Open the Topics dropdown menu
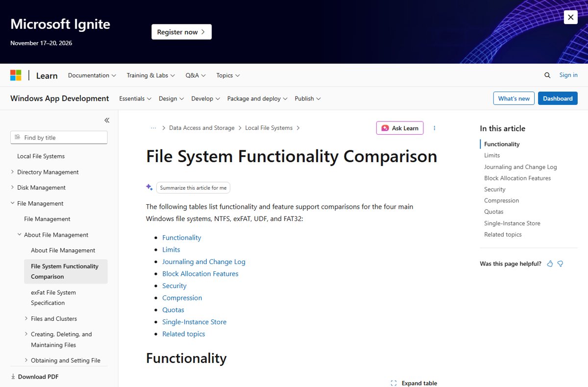Viewport: 588px width, 387px height. click(228, 75)
